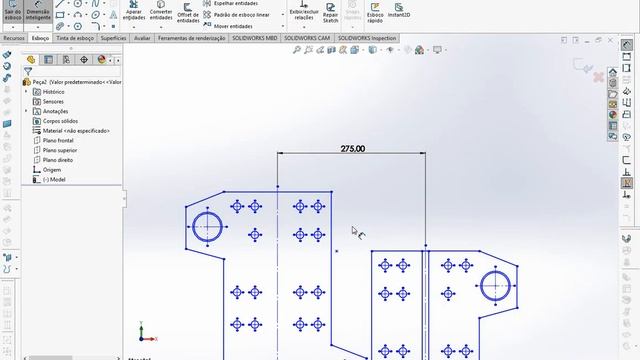640x360 pixels.
Task: Click the Sair do esboço button
Action: 13,11
